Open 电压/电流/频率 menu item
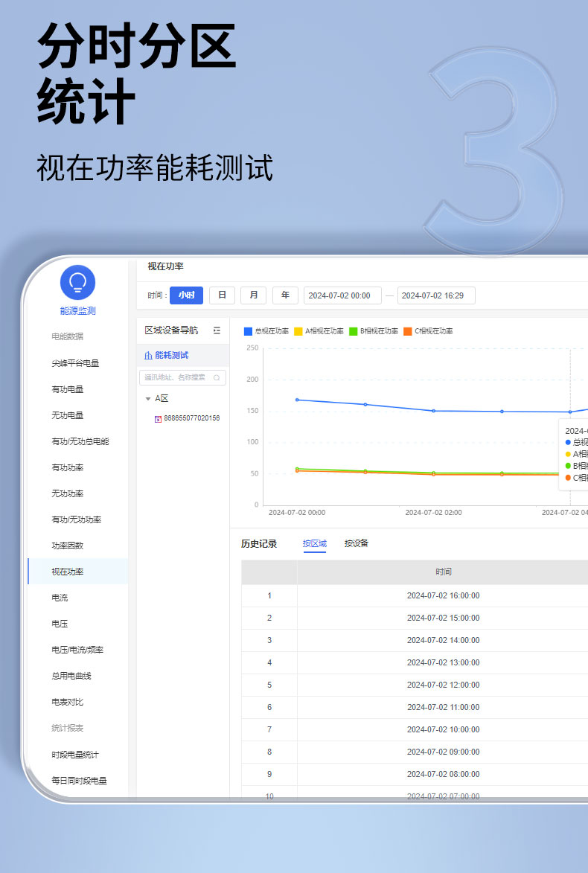This screenshot has width=588, height=873. 77,650
